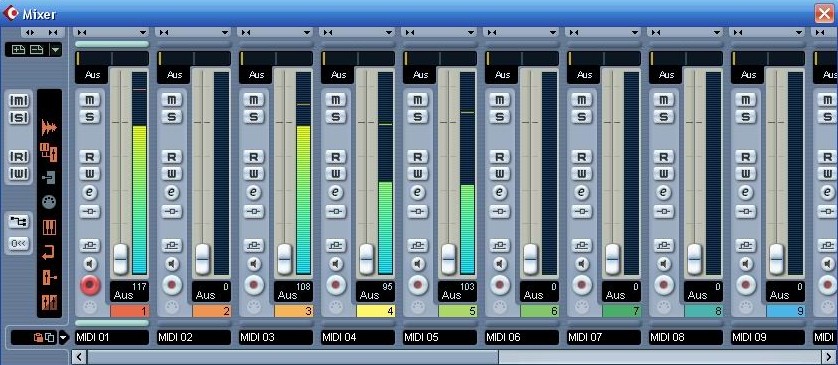Click the 'MIDI 02' channel name field

coord(193,337)
